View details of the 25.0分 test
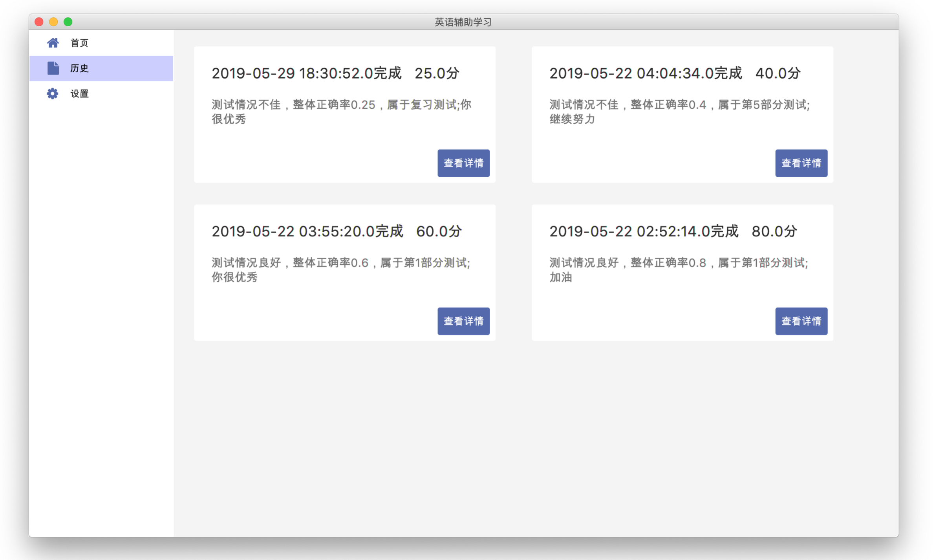Viewport: 933px width, 560px height. tap(463, 163)
